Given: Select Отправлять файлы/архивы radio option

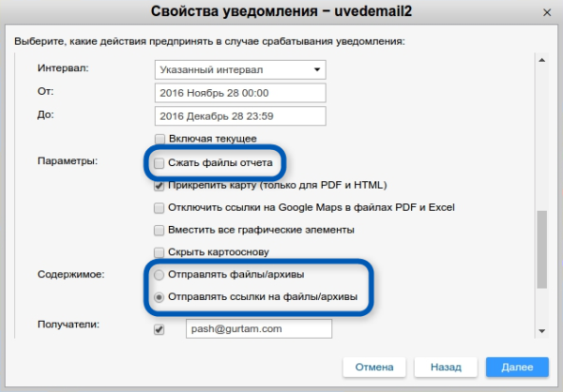Looking at the screenshot, I should (159, 275).
